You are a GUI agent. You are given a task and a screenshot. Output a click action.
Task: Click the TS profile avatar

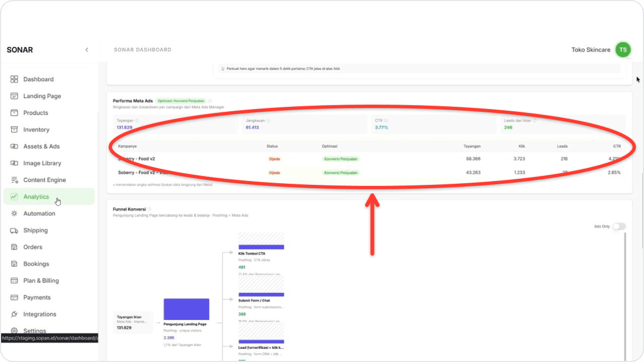coord(623,50)
